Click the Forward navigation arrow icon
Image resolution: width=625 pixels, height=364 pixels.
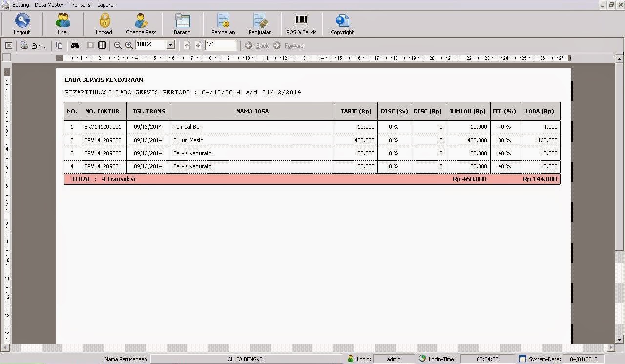[x=277, y=45]
